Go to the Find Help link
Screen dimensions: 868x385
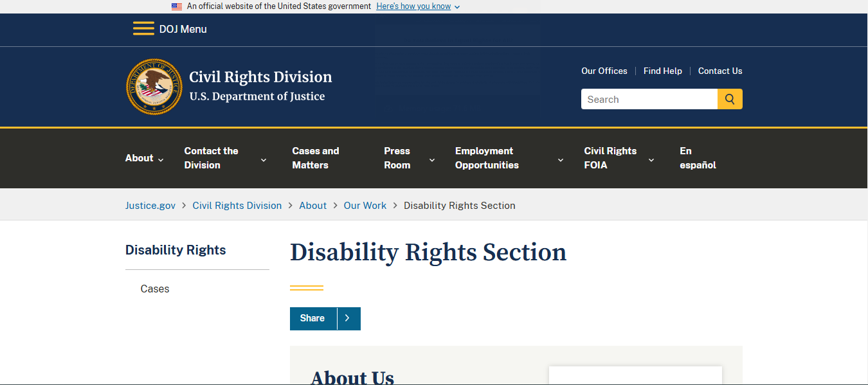coord(663,71)
